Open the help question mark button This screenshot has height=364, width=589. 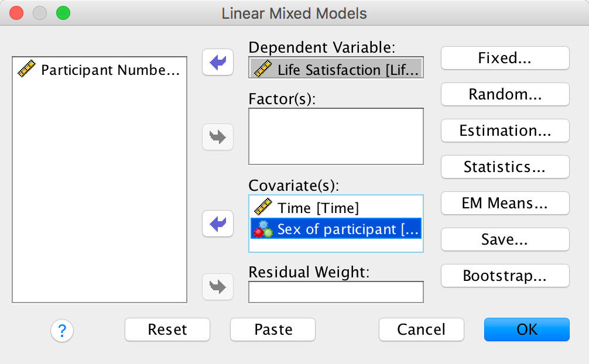(x=62, y=331)
